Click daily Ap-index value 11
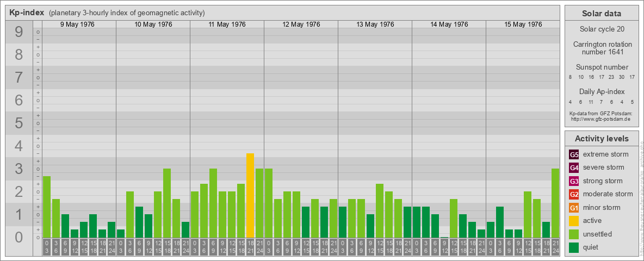The image size is (644, 261). [591, 102]
